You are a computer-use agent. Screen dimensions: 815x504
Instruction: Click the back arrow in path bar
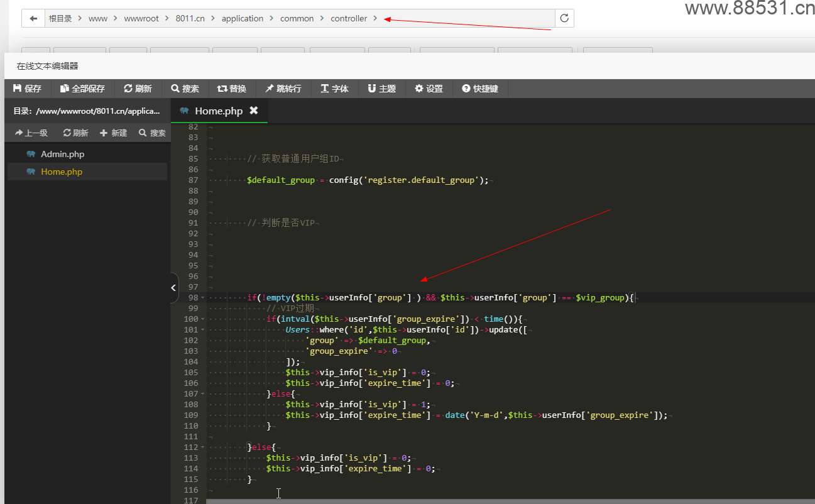click(x=33, y=18)
